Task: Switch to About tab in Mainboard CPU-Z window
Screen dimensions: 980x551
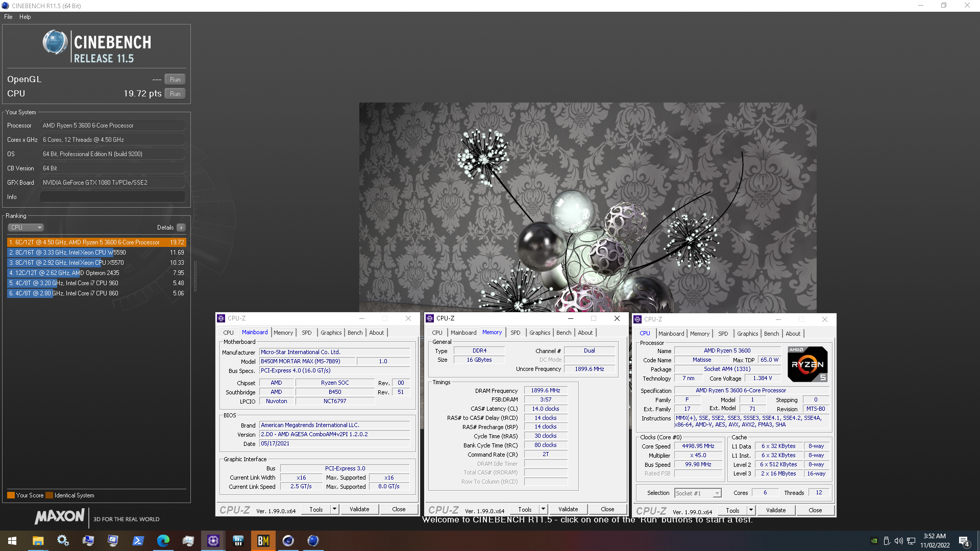Action: pyautogui.click(x=377, y=333)
